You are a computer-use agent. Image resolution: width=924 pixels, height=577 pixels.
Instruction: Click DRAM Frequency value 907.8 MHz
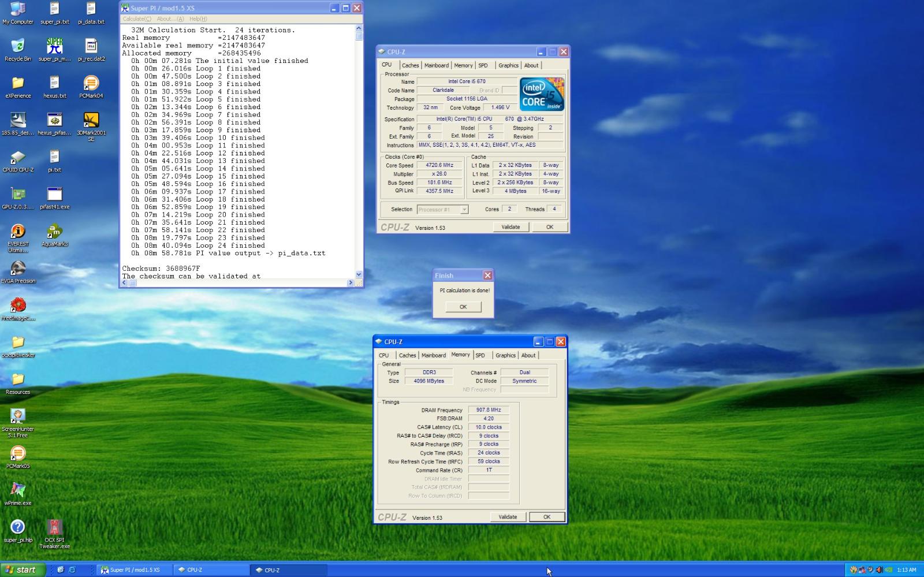click(x=489, y=410)
